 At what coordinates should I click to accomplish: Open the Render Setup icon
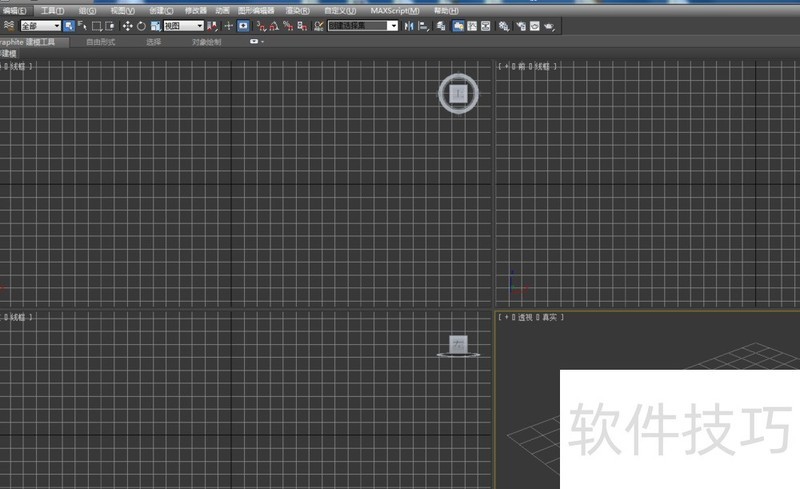coord(520,25)
